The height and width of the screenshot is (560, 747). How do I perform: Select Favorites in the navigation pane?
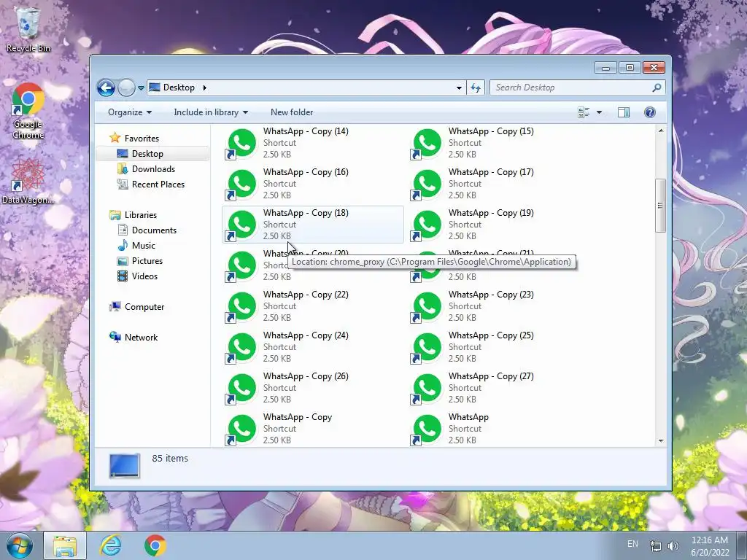[x=142, y=138]
